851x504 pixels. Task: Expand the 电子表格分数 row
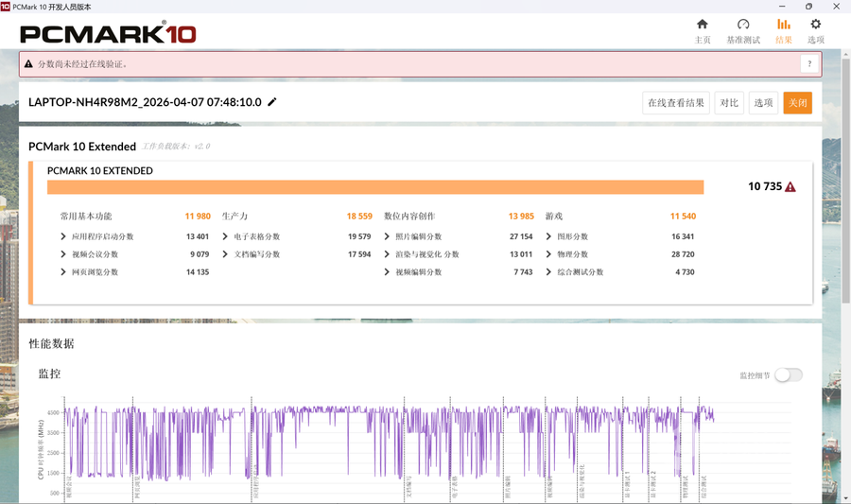[225, 237]
